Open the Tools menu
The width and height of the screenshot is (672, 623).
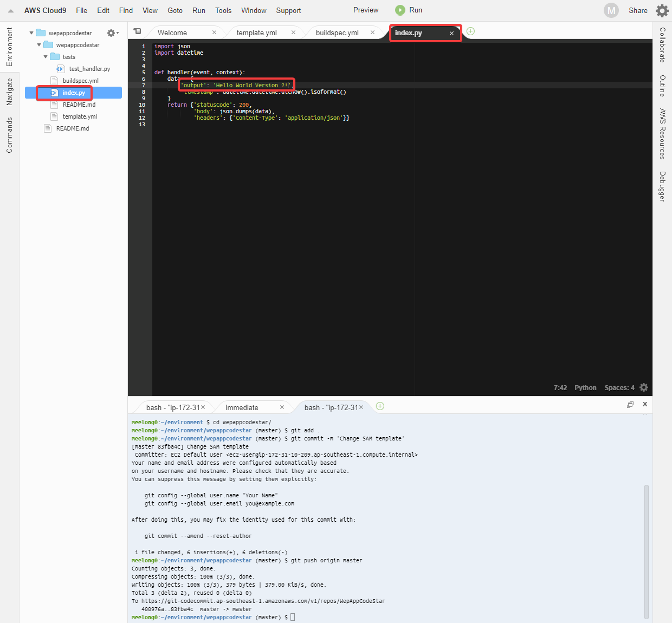pyautogui.click(x=223, y=10)
